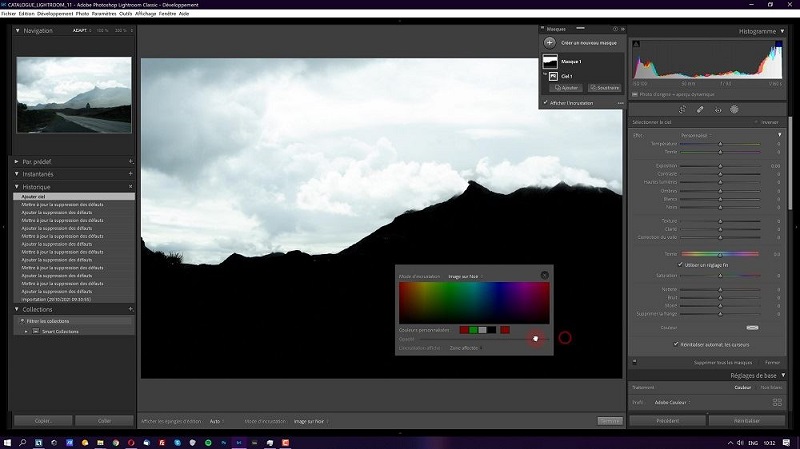
Task: Click the Couleur swatch in mask settings
Action: [x=753, y=328]
